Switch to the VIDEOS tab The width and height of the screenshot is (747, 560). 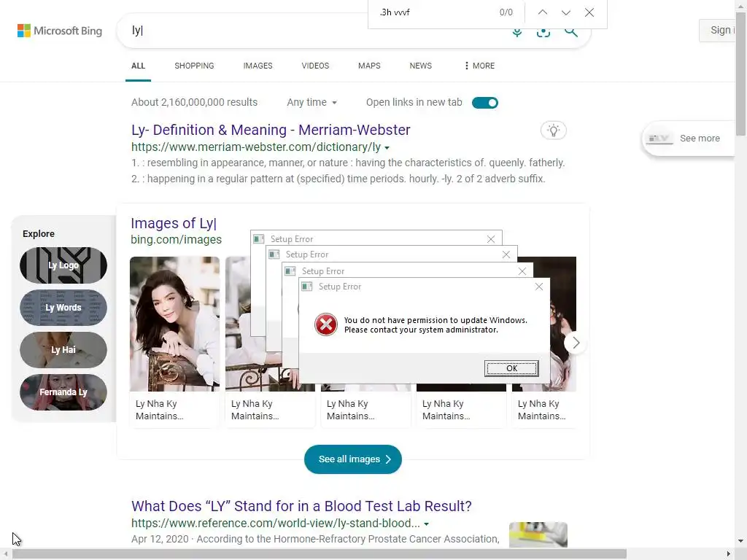pyautogui.click(x=315, y=66)
